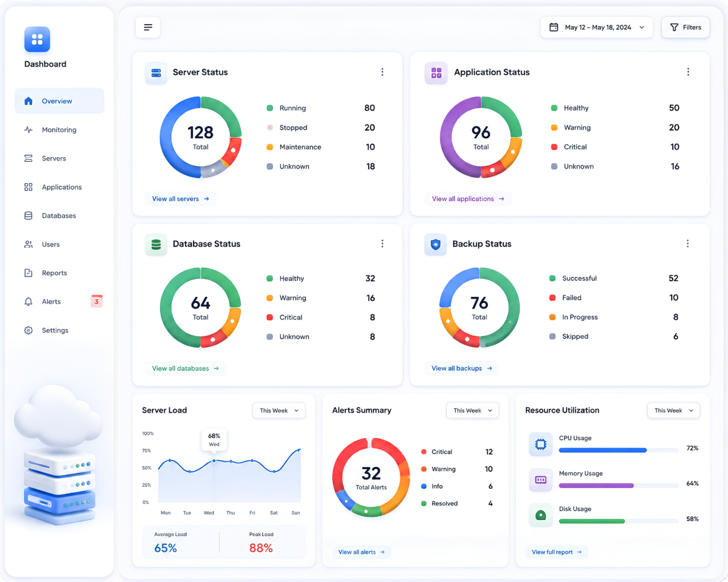Click the calendar icon in date range
The width and height of the screenshot is (728, 582).
click(x=554, y=27)
